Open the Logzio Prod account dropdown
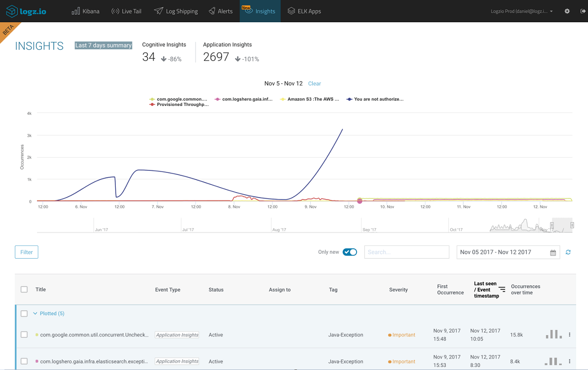 pos(522,11)
